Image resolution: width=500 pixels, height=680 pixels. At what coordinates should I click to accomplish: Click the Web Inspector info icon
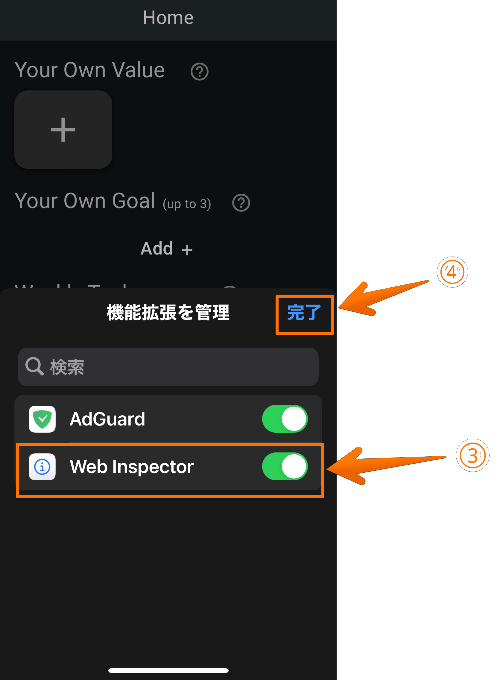point(42,467)
